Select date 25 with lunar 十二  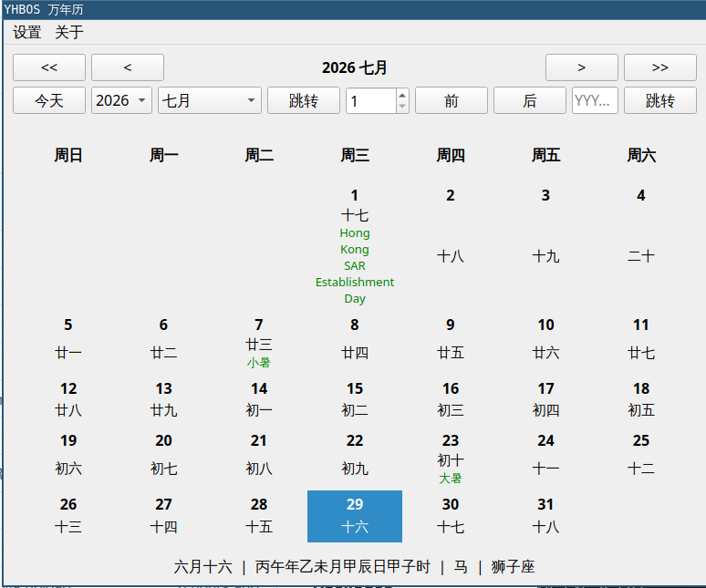pyautogui.click(x=641, y=459)
